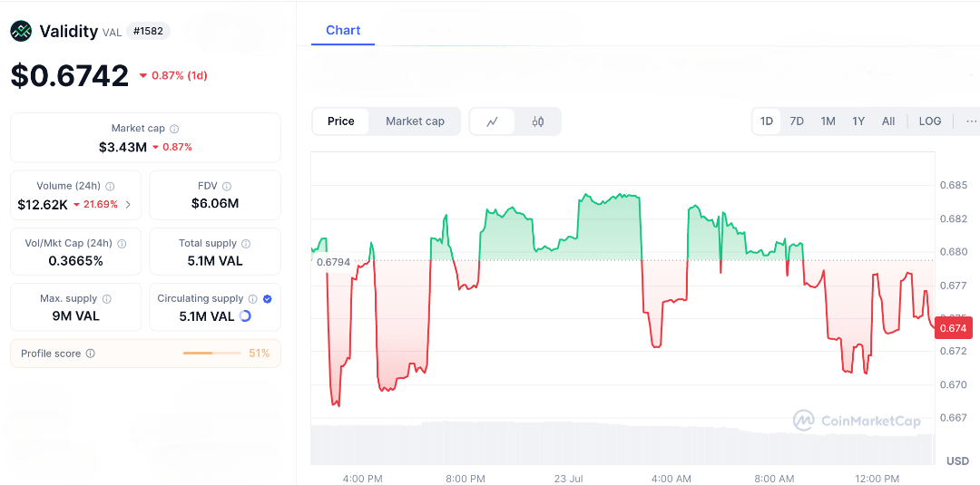980x485 pixels.
Task: Click FDV info icon
Action: (x=227, y=186)
